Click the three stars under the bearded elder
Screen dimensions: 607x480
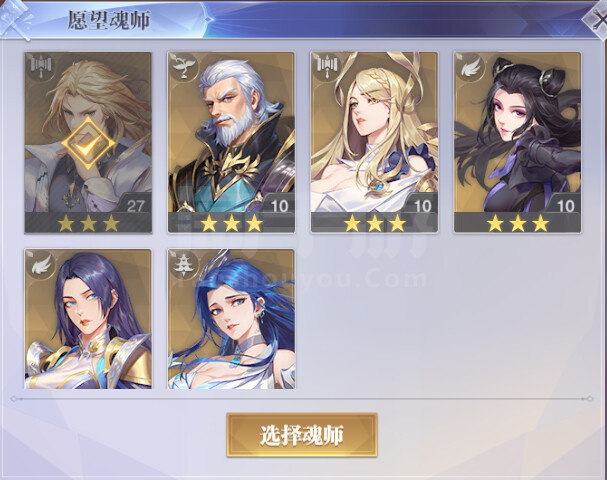231,223
